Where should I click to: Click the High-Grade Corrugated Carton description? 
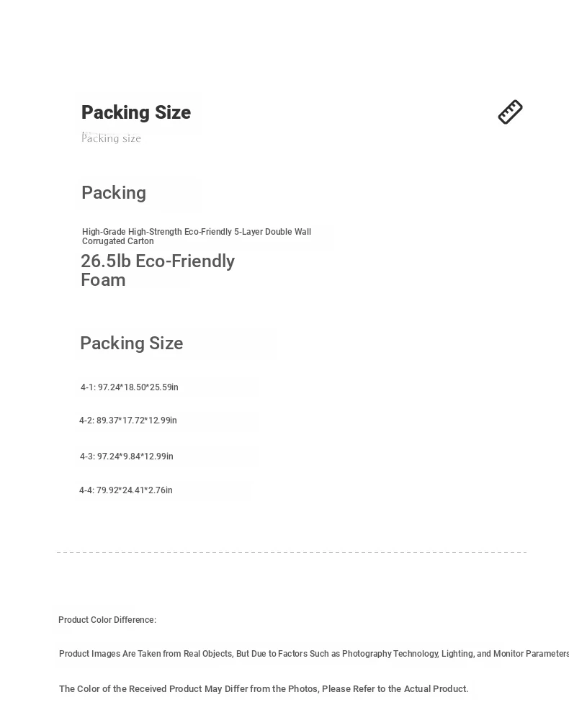[197, 236]
